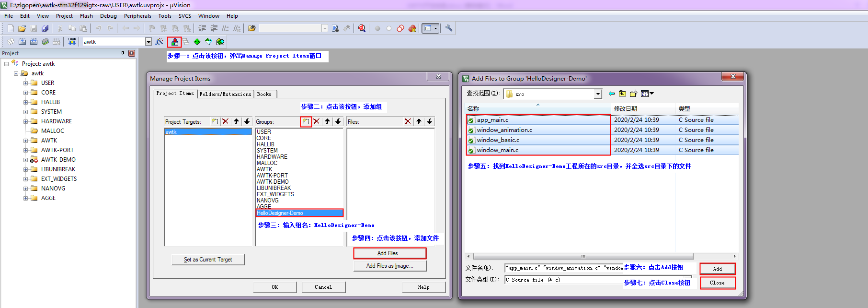Image resolution: width=868 pixels, height=308 pixels.
Task: Click the Insert/Remove breakpoint red dot icon
Action: tap(377, 28)
